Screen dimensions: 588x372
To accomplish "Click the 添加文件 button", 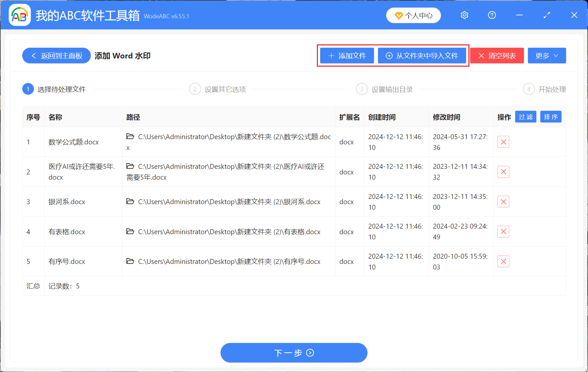I will [347, 56].
